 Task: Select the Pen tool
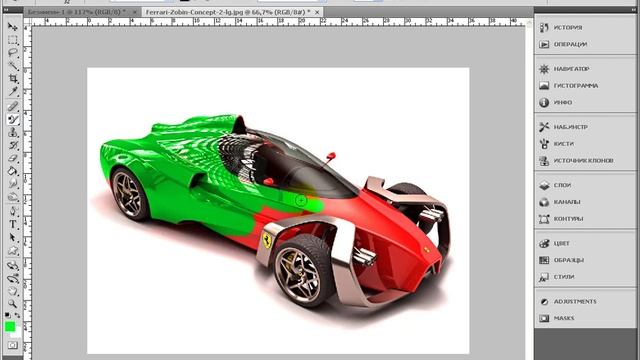[13, 211]
